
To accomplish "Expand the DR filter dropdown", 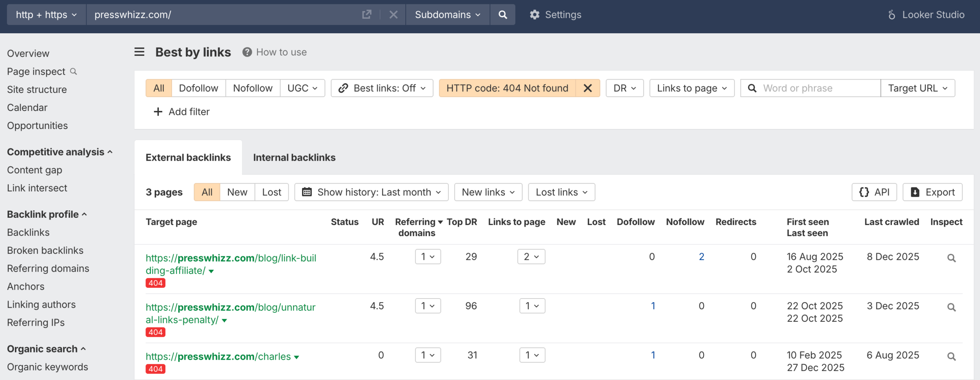I will (624, 88).
